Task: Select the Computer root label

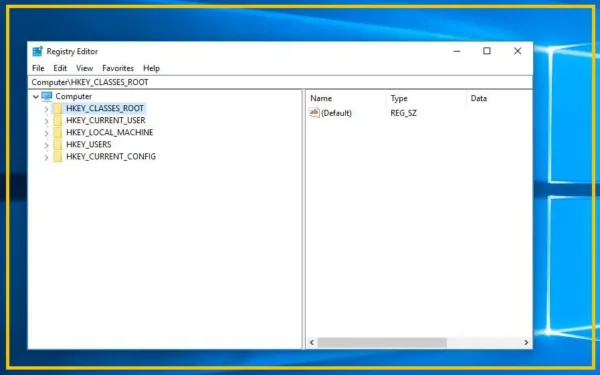Action: (73, 96)
